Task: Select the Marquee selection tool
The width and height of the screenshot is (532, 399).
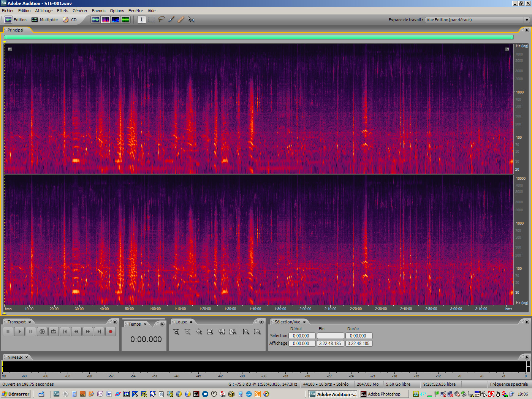Action: pos(151,19)
